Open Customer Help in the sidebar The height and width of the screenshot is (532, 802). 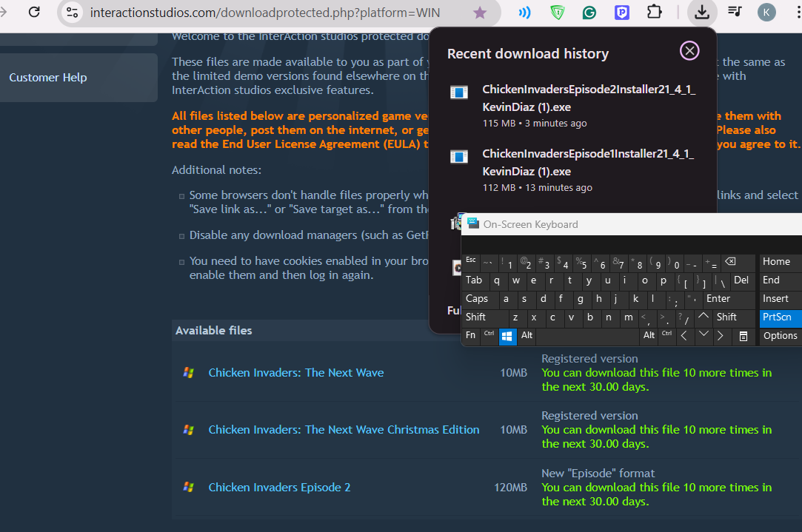point(48,78)
